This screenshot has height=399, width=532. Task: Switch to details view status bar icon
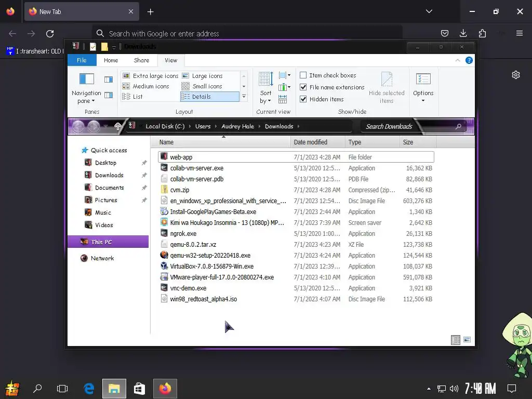(456, 340)
